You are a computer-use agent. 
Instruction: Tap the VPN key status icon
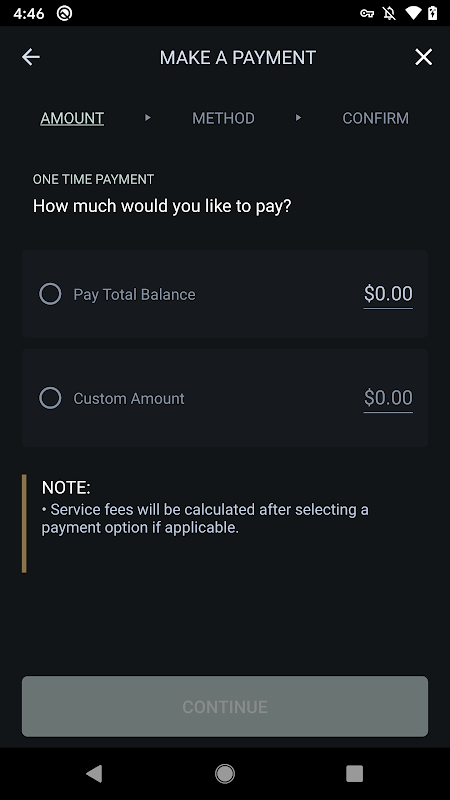pos(367,13)
